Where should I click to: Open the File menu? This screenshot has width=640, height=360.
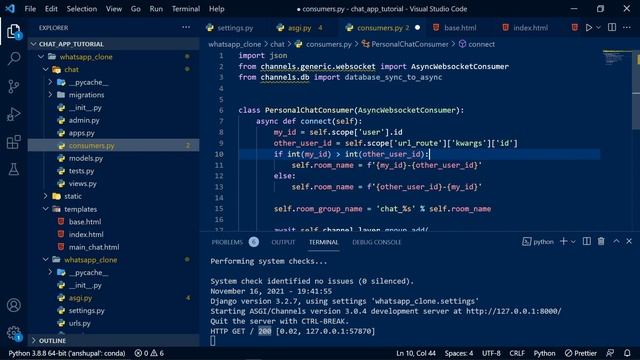click(x=30, y=9)
